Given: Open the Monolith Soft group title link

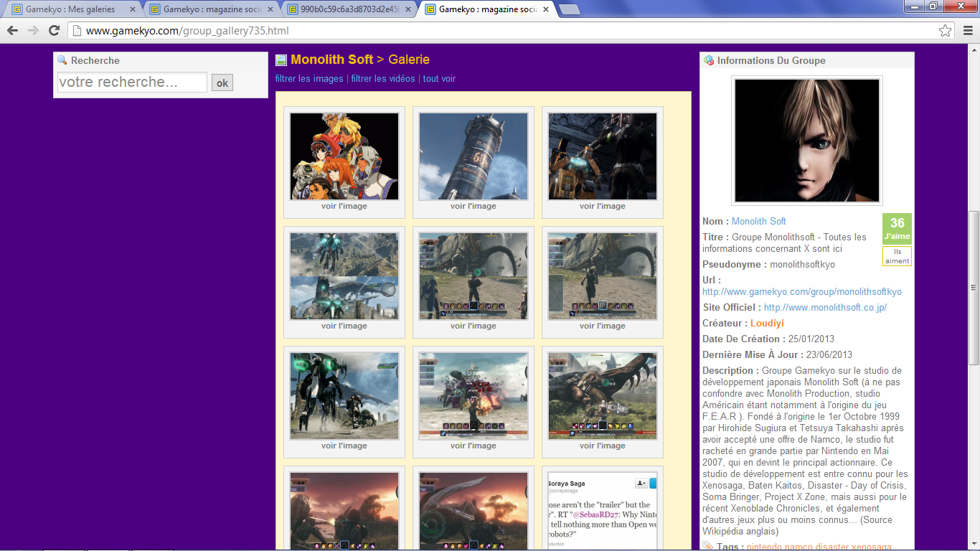Looking at the screenshot, I should pyautogui.click(x=332, y=60).
